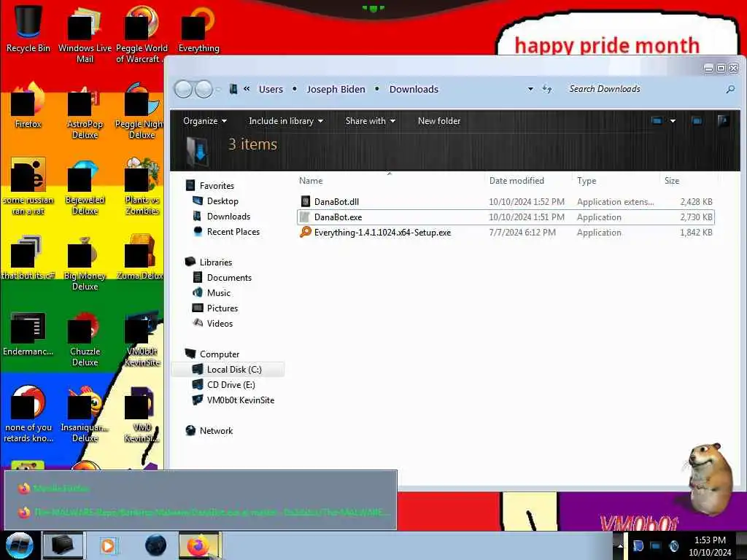Select Favorites in navigation pane
The width and height of the screenshot is (747, 560).
pos(216,186)
